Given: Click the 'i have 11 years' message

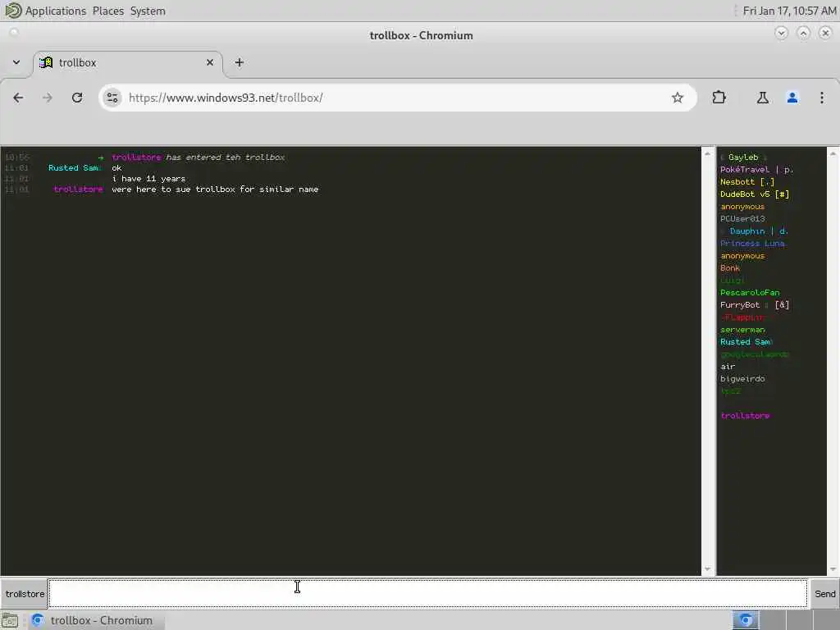Looking at the screenshot, I should (148, 178).
